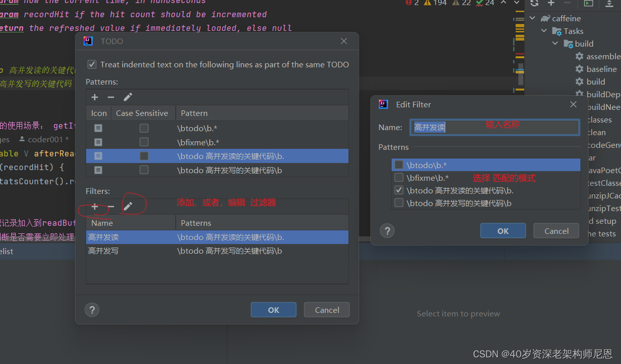This screenshot has height=364, width=621.
Task: Toggle 'Treat indented text' checkbox
Action: pos(92,64)
